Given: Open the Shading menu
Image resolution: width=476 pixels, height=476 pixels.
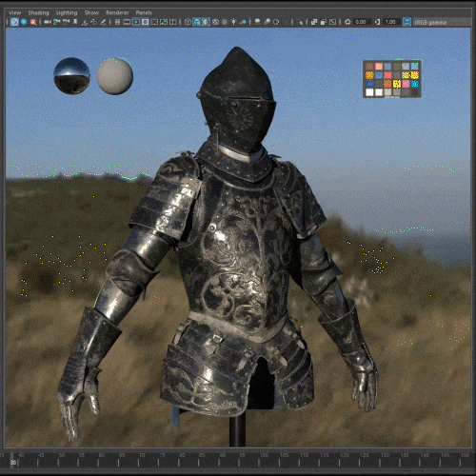Looking at the screenshot, I should (x=38, y=12).
